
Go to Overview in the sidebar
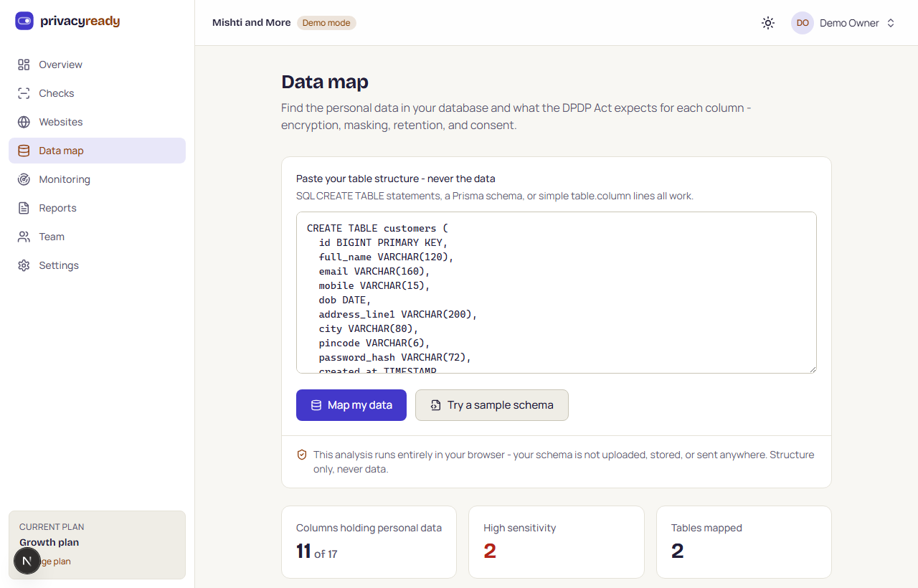click(x=97, y=65)
